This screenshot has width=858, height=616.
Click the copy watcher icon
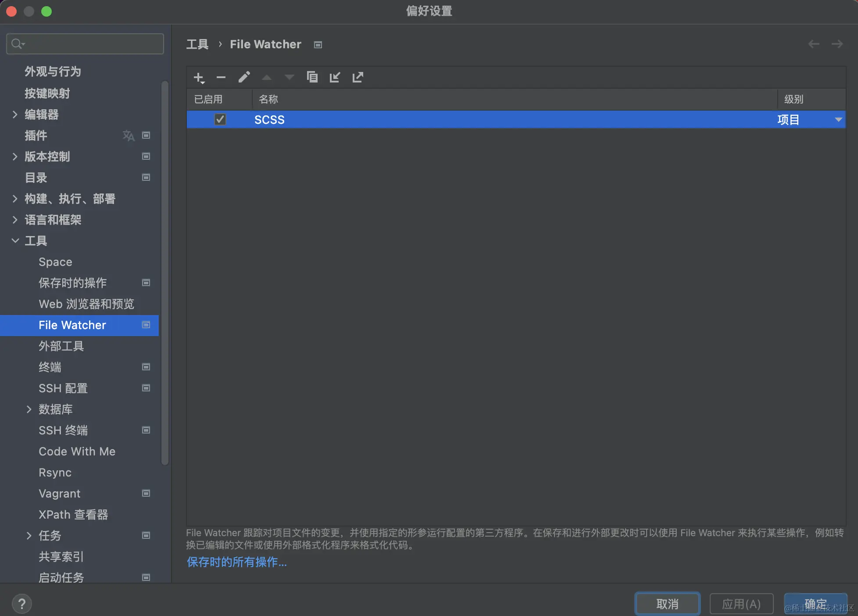(312, 77)
